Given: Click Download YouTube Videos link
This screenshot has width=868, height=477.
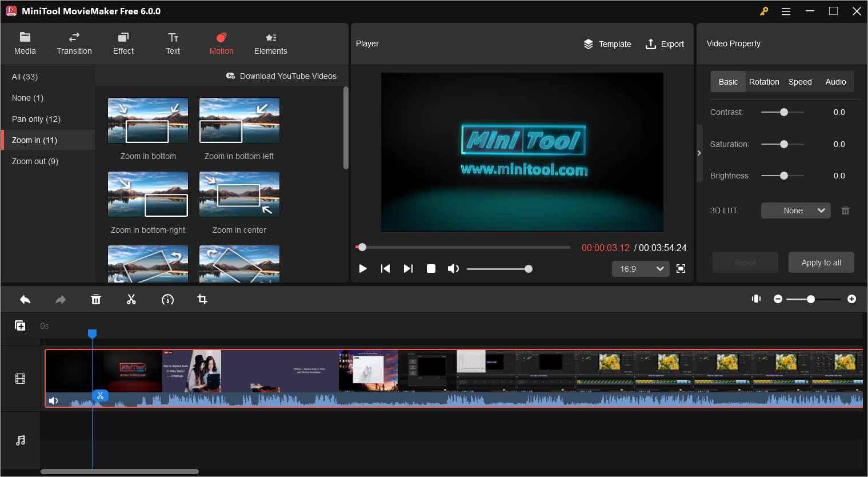Looking at the screenshot, I should coord(281,76).
